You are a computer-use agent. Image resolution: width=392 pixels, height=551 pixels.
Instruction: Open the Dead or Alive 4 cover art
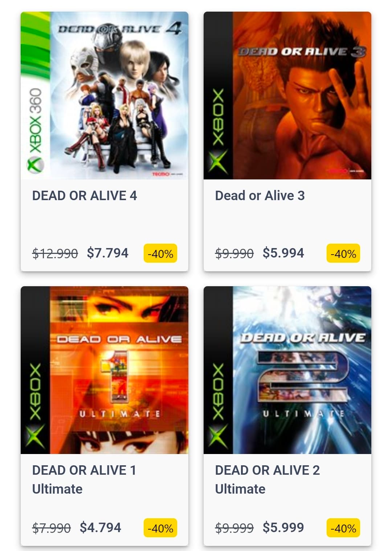coord(105,96)
